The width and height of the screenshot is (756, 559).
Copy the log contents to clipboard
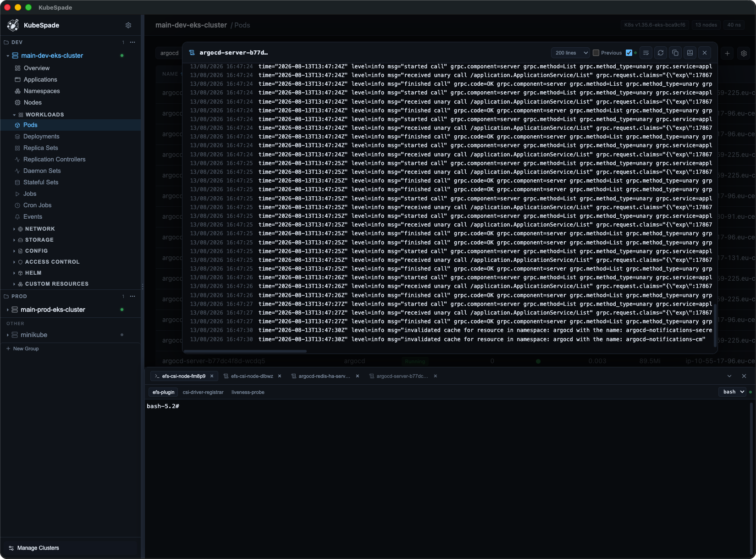pyautogui.click(x=675, y=53)
